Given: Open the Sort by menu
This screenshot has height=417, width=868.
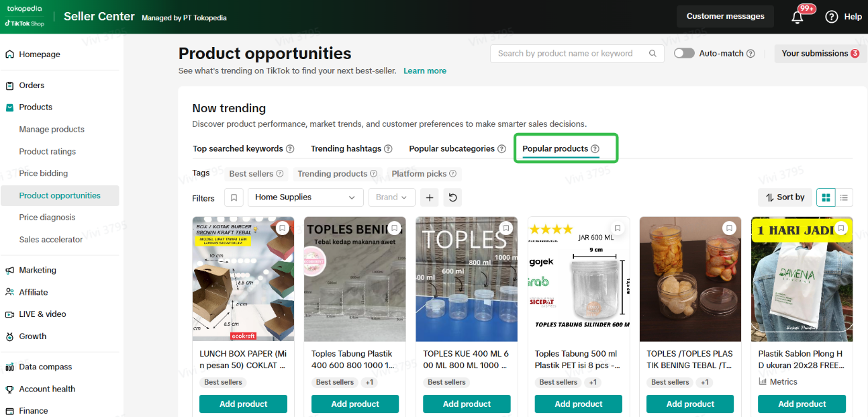Looking at the screenshot, I should pyautogui.click(x=785, y=197).
